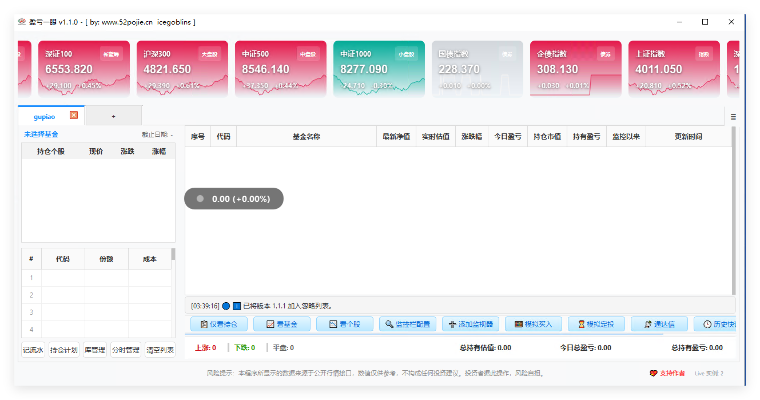The image size is (760, 400).
Task: Click the 未选择基金 link in the left panel
Action: click(x=41, y=134)
